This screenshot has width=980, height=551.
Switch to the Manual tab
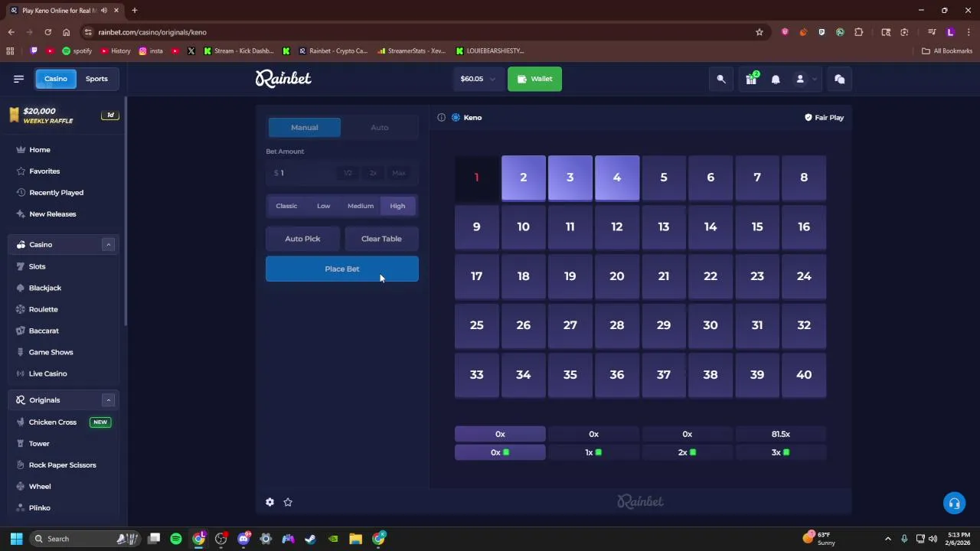coord(304,127)
